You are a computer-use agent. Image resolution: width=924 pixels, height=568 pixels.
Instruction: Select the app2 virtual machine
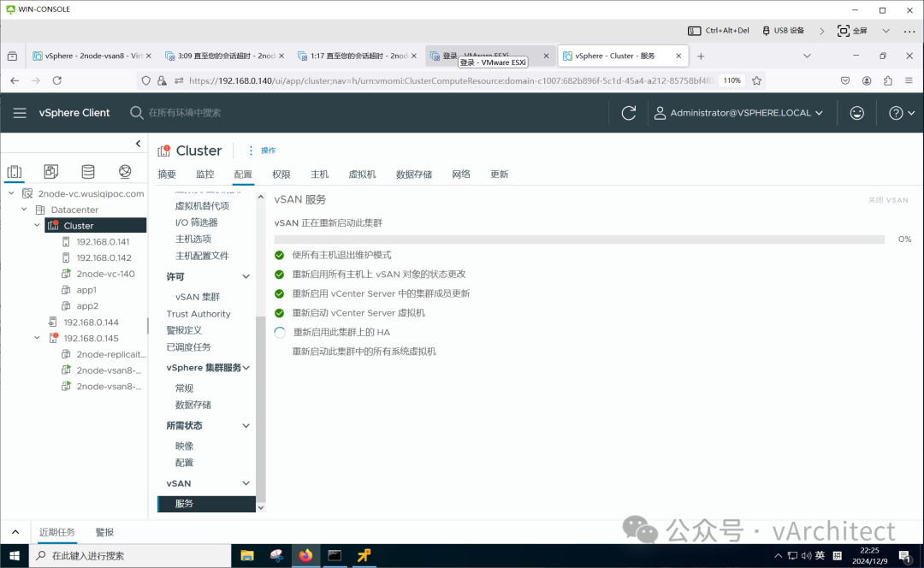pyautogui.click(x=87, y=305)
